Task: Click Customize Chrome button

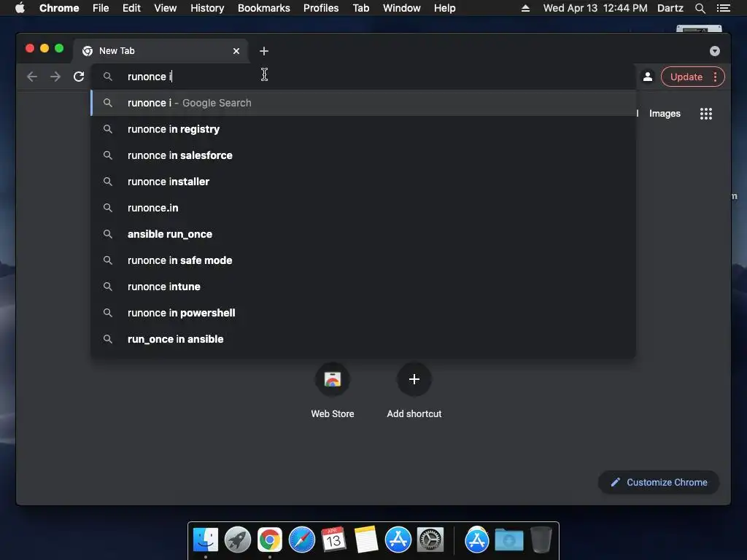Action: tap(659, 483)
